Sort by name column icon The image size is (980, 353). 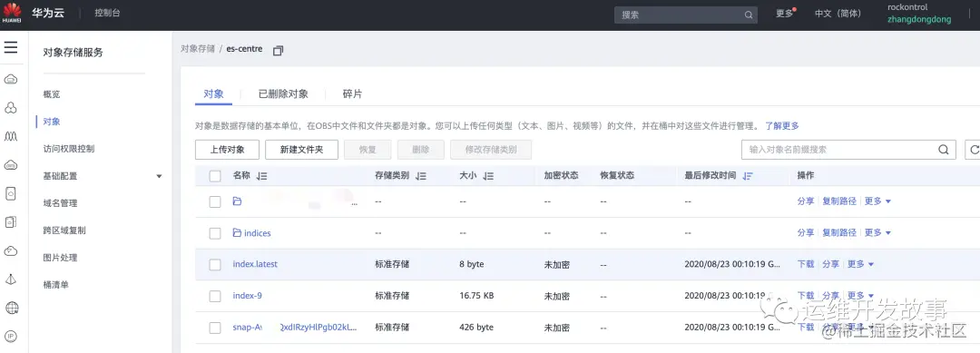coord(262,176)
